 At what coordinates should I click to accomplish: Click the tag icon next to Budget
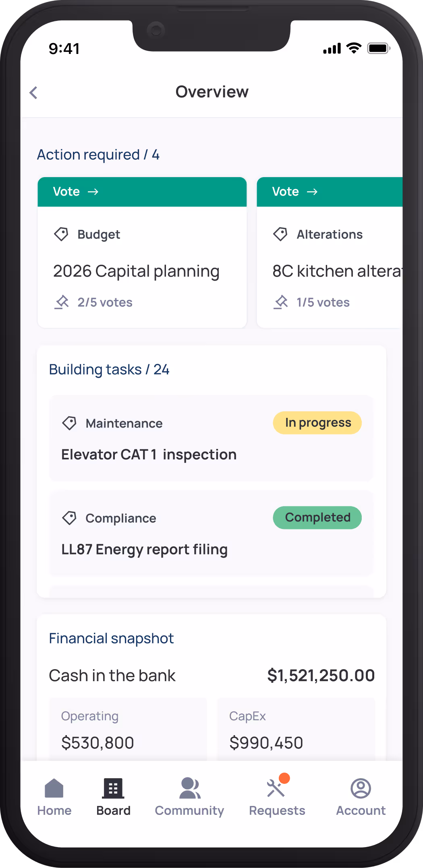(x=61, y=234)
